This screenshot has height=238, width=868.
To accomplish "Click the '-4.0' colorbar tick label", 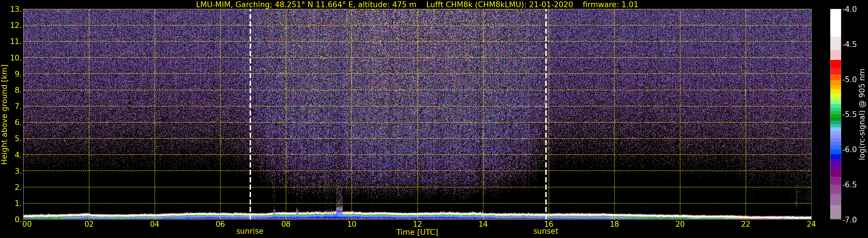I will 850,10.
